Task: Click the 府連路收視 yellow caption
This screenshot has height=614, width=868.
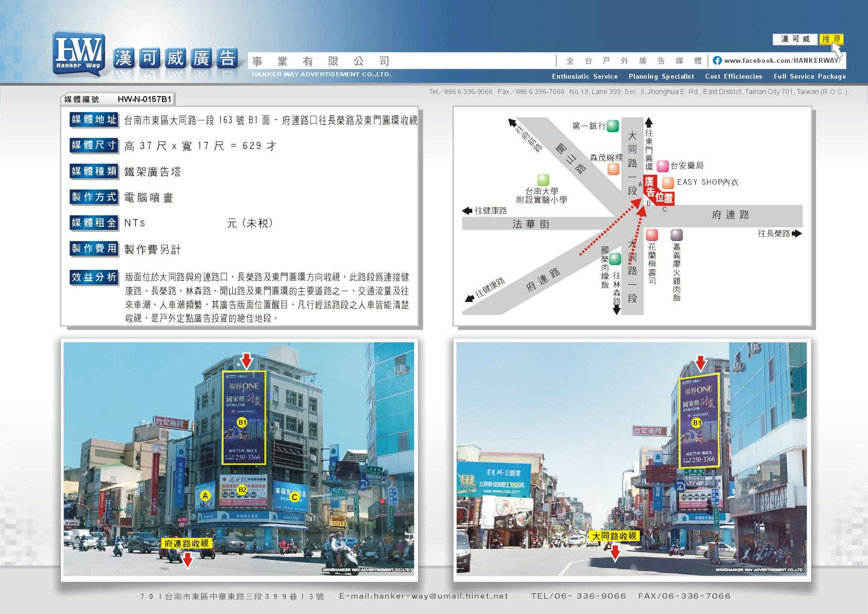Action: point(186,543)
